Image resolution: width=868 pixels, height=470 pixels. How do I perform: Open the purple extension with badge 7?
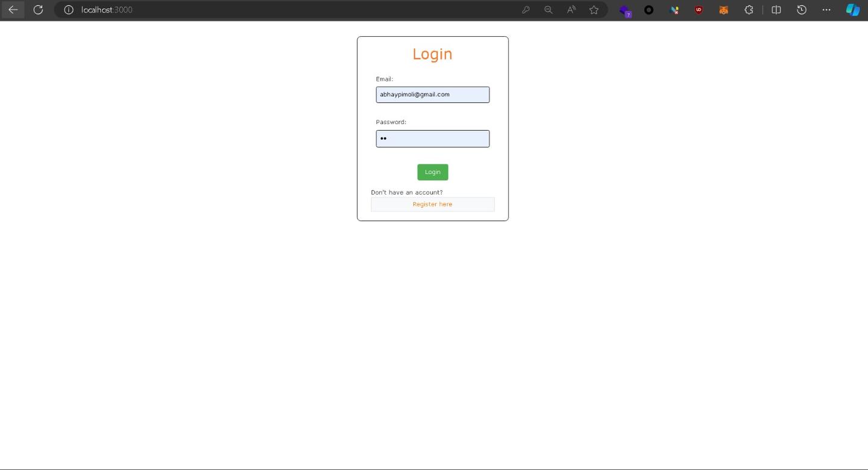[625, 10]
